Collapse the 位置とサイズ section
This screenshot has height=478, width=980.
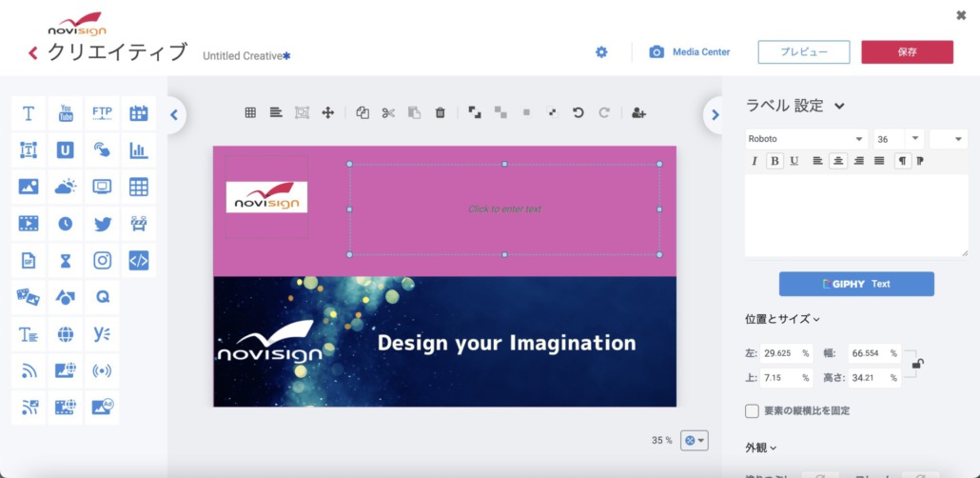tap(782, 319)
